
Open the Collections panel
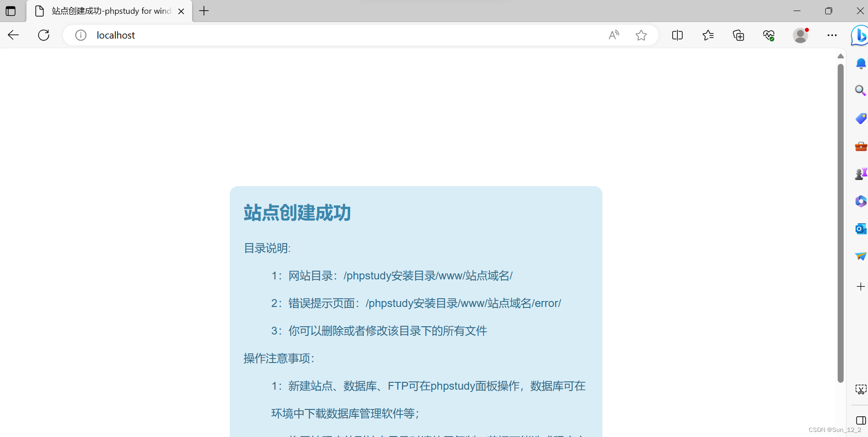point(738,35)
